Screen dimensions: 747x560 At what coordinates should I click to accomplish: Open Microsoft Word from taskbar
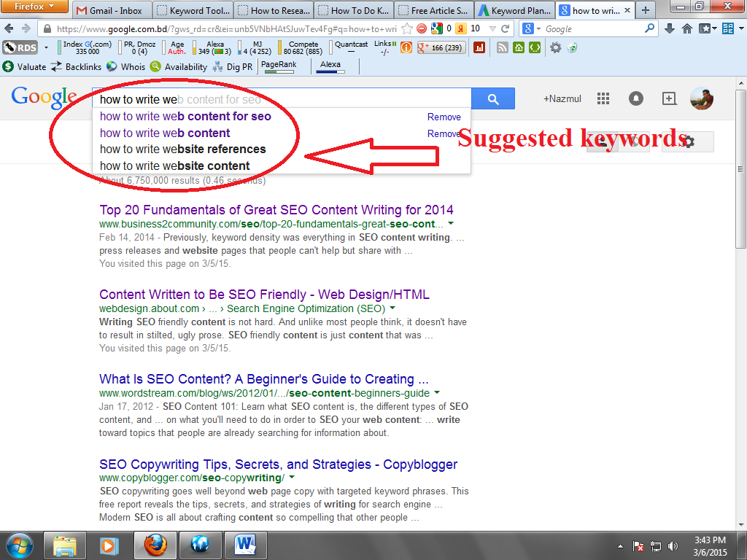coord(245,545)
